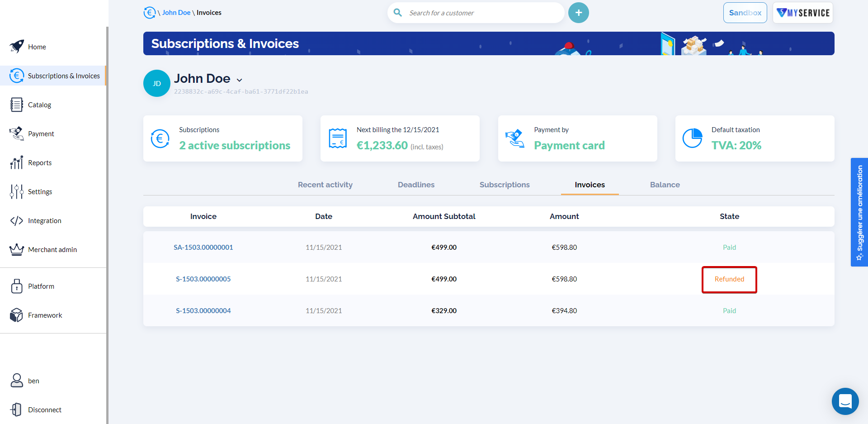Click the MYSERVICE logo button
The width and height of the screenshot is (868, 424).
tap(803, 13)
